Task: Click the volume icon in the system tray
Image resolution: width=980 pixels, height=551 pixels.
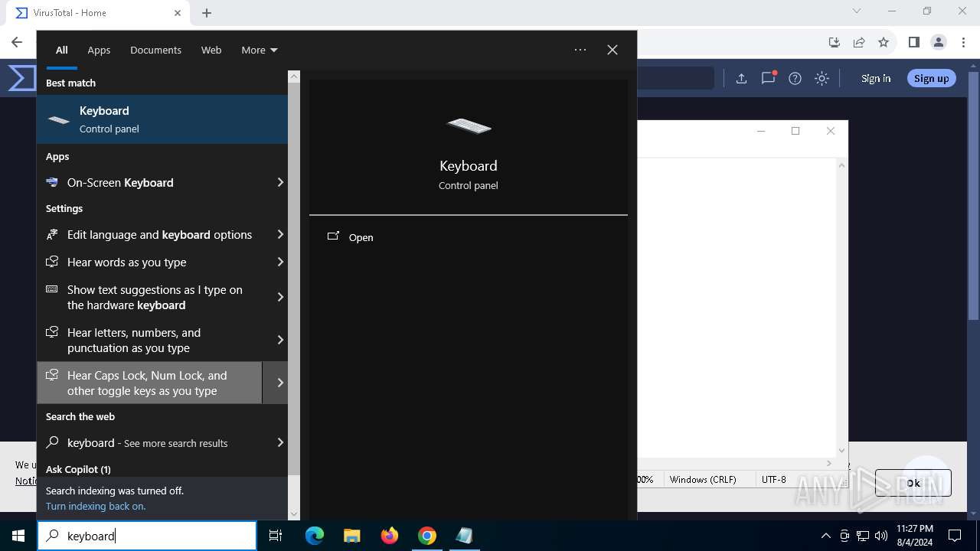Action: [x=881, y=536]
